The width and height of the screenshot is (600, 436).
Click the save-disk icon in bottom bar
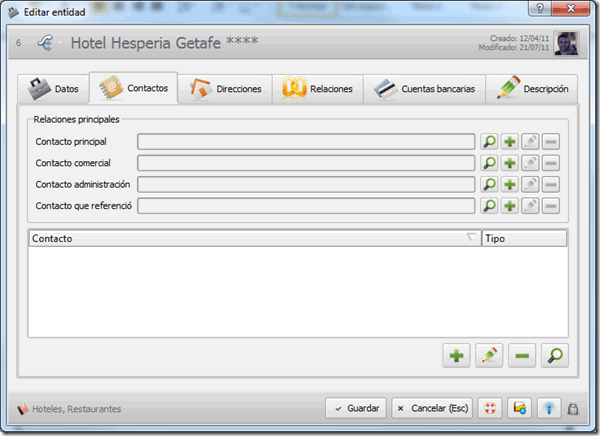click(x=520, y=408)
